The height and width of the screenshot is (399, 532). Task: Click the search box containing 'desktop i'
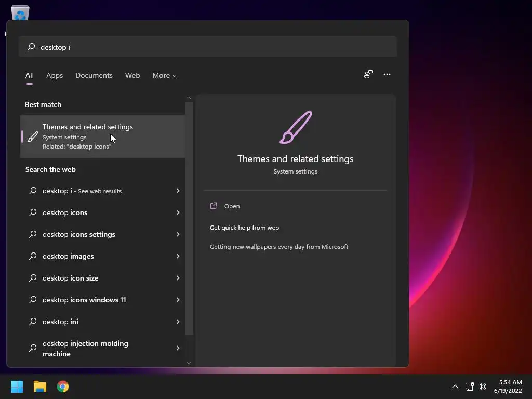click(208, 47)
